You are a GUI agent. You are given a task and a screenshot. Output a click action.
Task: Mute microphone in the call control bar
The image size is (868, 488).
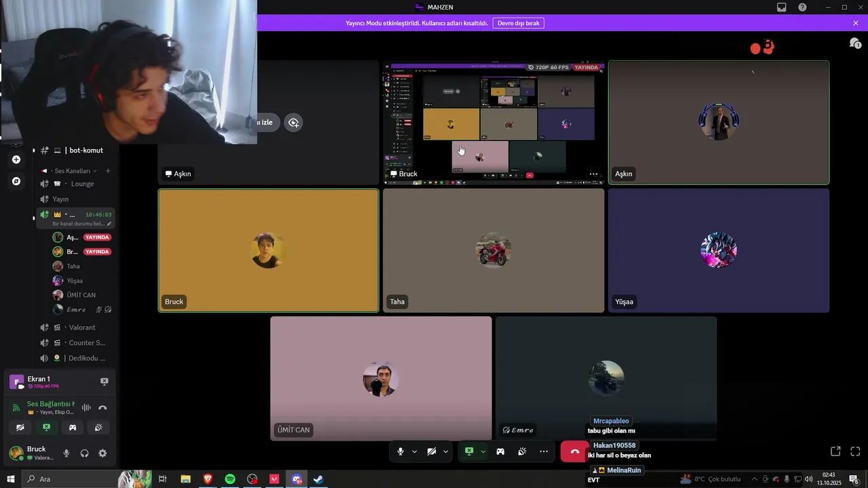coord(401,451)
